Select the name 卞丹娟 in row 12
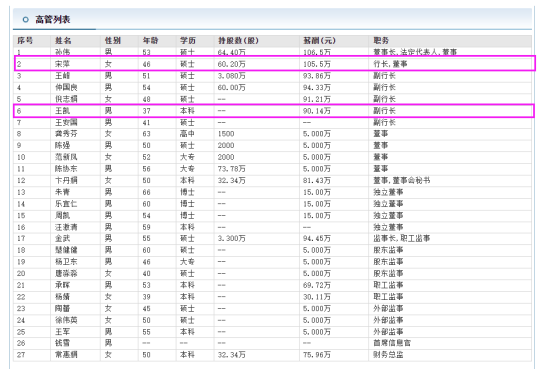This screenshot has height=369, width=547. coord(66,181)
